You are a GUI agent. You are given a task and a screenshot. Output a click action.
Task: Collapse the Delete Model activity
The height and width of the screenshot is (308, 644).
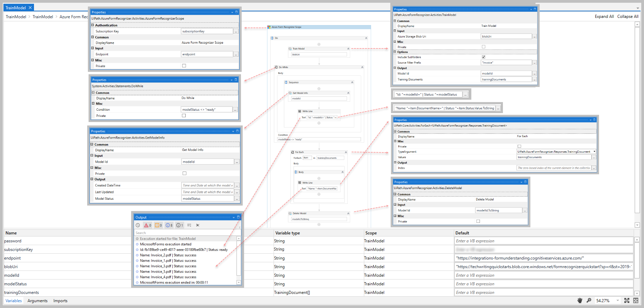[x=348, y=213]
